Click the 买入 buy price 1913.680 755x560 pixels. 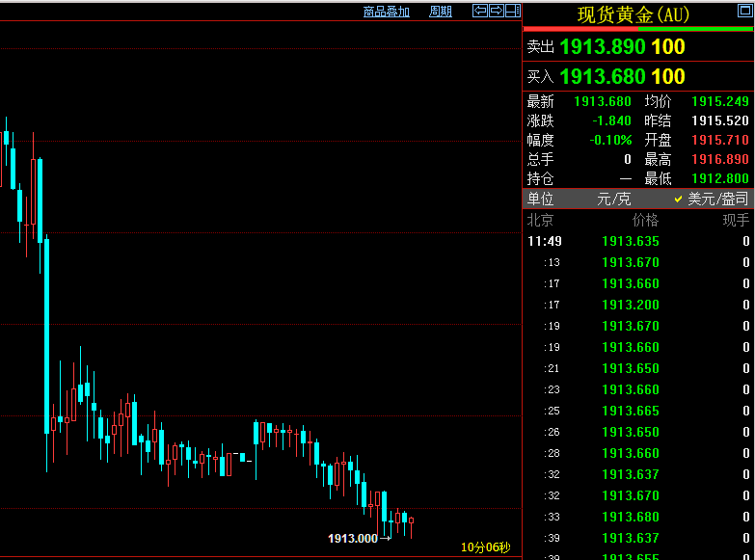point(603,76)
